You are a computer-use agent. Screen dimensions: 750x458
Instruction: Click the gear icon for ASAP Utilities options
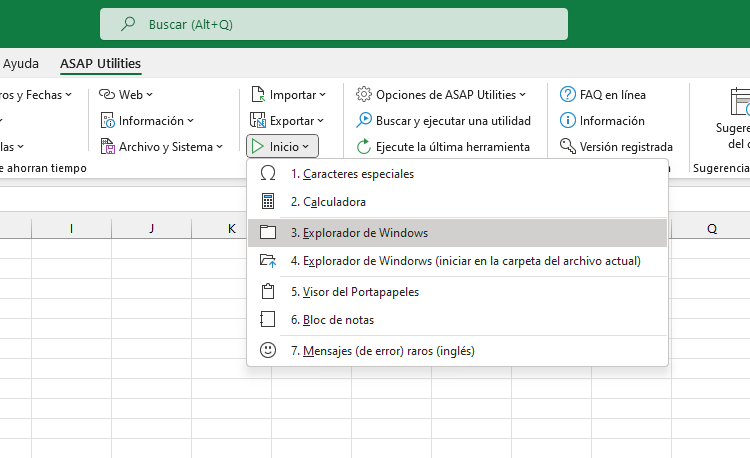pyautogui.click(x=364, y=94)
